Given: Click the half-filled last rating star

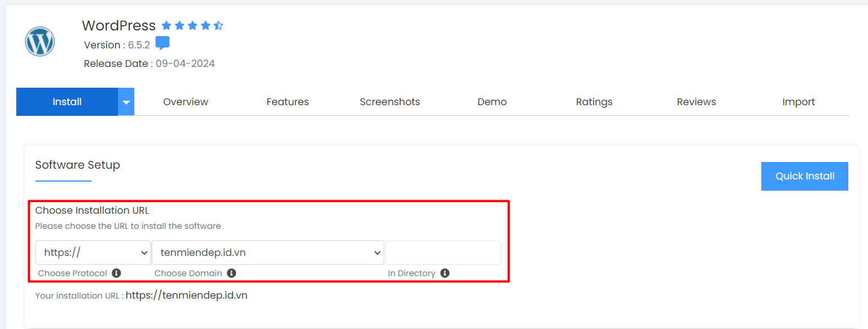Looking at the screenshot, I should 219,25.
